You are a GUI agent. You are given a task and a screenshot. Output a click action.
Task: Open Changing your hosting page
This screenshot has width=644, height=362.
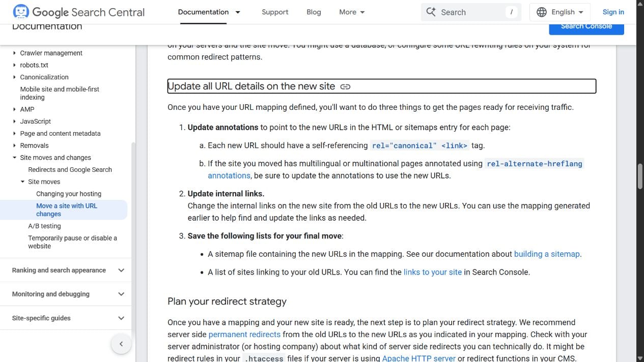(x=69, y=194)
